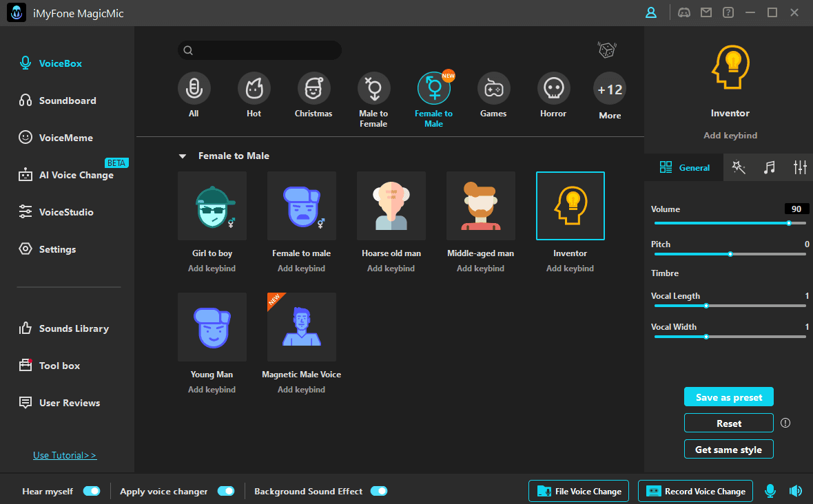Add keybind for Middle-aged man
Image resolution: width=813 pixels, height=504 pixels.
click(481, 269)
